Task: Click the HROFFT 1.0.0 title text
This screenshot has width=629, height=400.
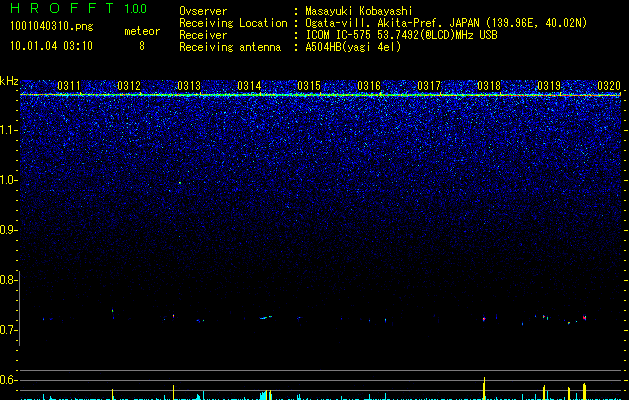Action: coord(78,8)
